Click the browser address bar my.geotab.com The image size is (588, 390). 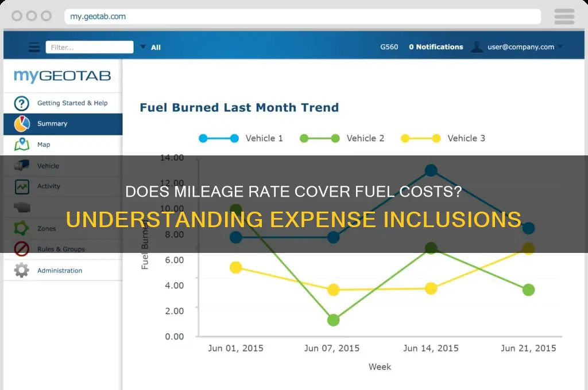pyautogui.click(x=302, y=17)
